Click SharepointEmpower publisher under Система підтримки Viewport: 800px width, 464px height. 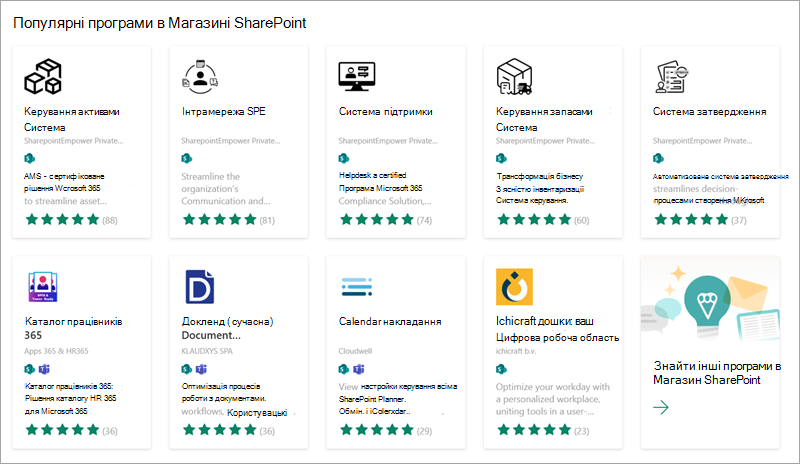point(388,141)
